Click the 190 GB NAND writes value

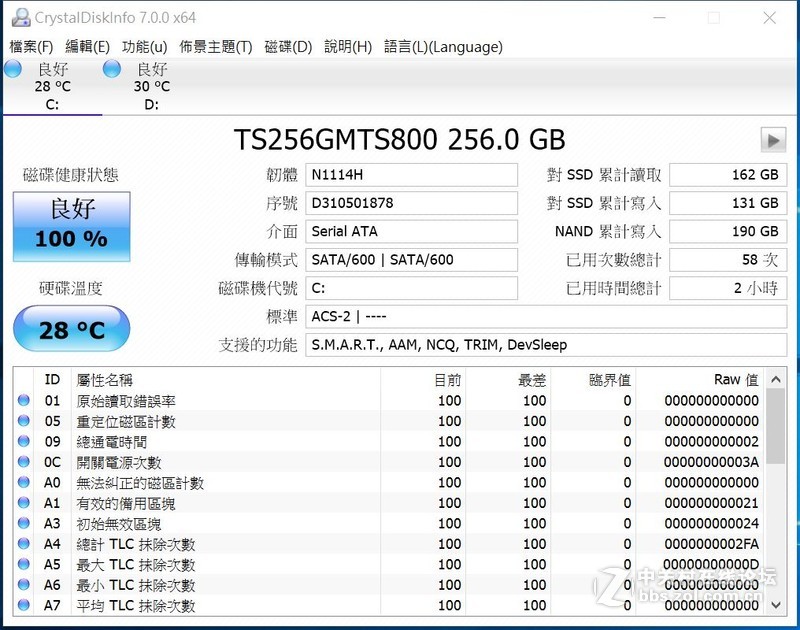[x=728, y=232]
